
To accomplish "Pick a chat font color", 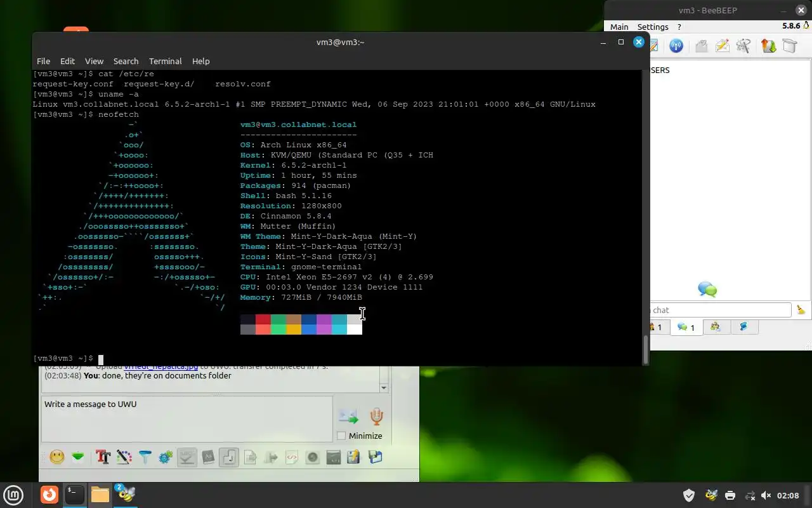I will (x=124, y=457).
